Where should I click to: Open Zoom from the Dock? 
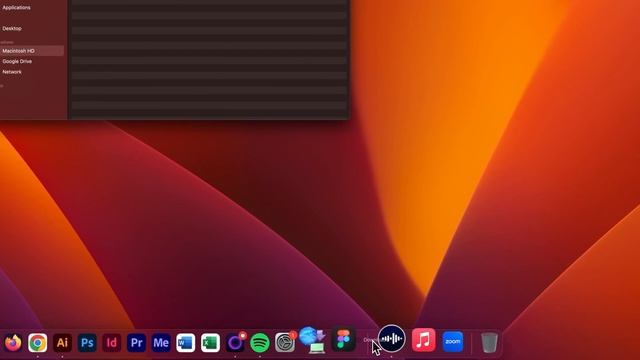coord(453,342)
